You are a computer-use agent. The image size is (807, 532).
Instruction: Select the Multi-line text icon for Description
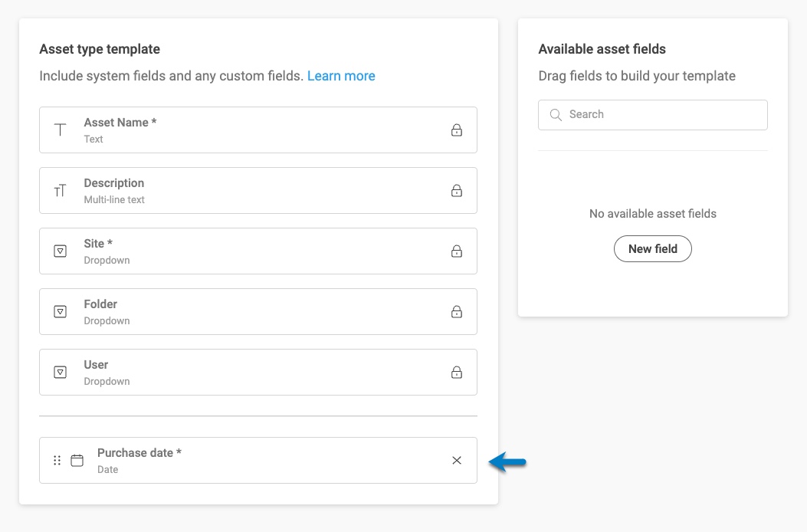point(60,190)
